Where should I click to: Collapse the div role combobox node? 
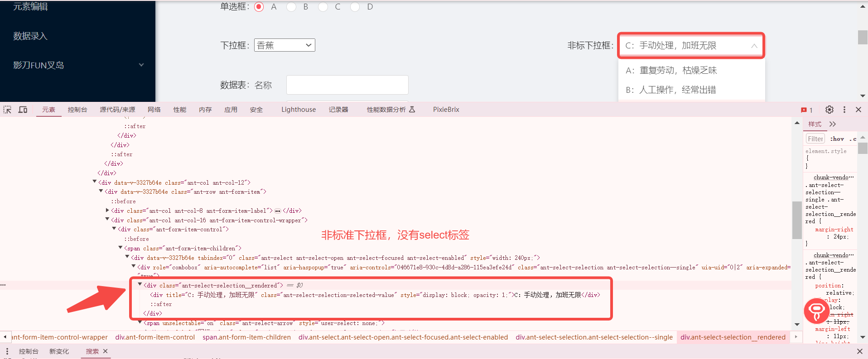click(134, 267)
